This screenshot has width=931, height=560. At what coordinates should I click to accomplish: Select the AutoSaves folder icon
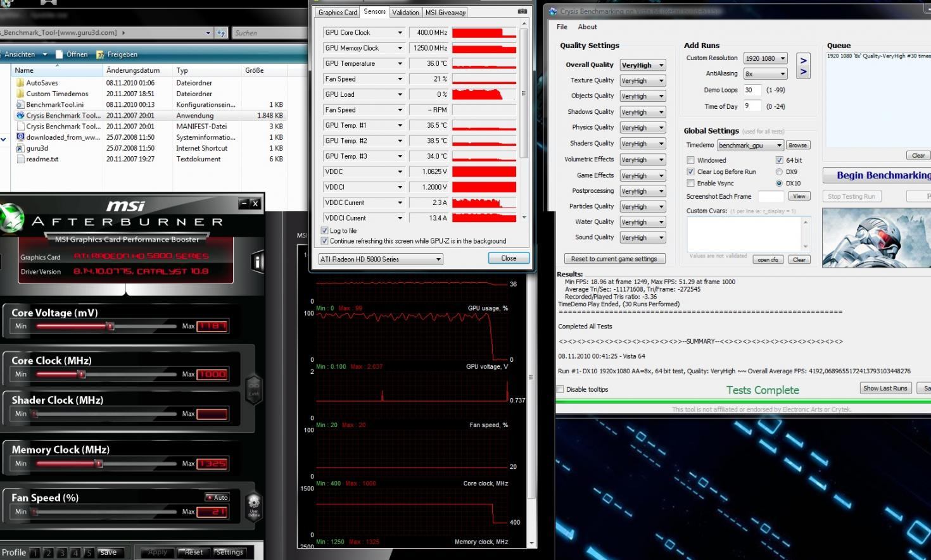pyautogui.click(x=20, y=83)
